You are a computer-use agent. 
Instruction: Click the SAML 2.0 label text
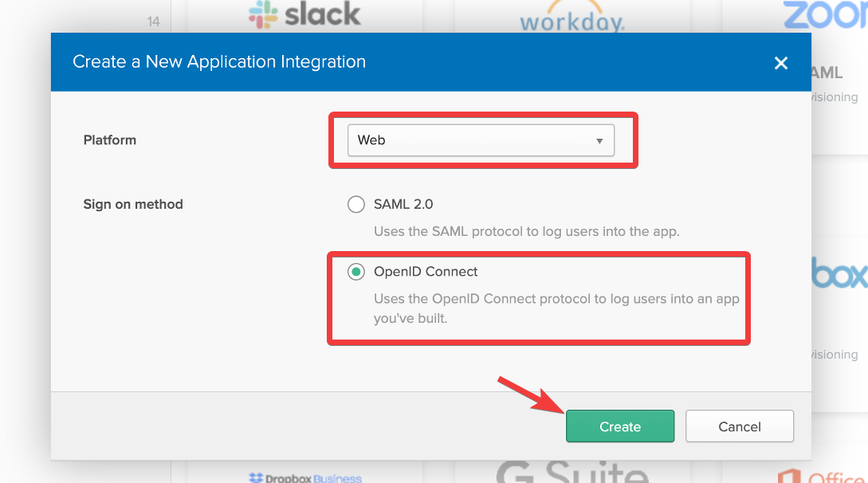pyautogui.click(x=403, y=205)
